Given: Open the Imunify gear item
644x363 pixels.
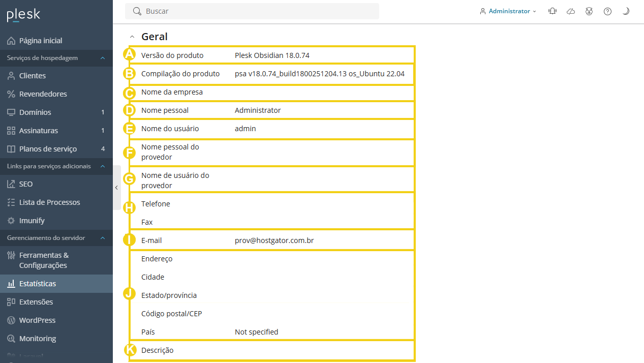Looking at the screenshot, I should point(32,221).
